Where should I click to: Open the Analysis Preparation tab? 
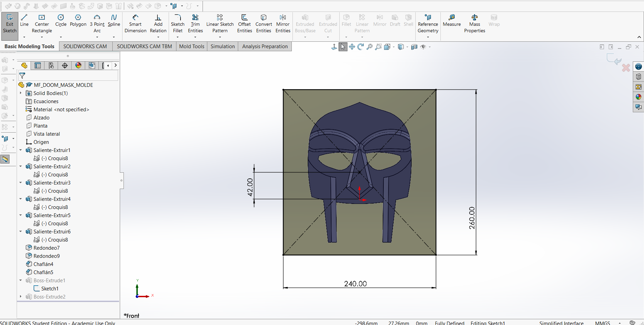(x=265, y=46)
